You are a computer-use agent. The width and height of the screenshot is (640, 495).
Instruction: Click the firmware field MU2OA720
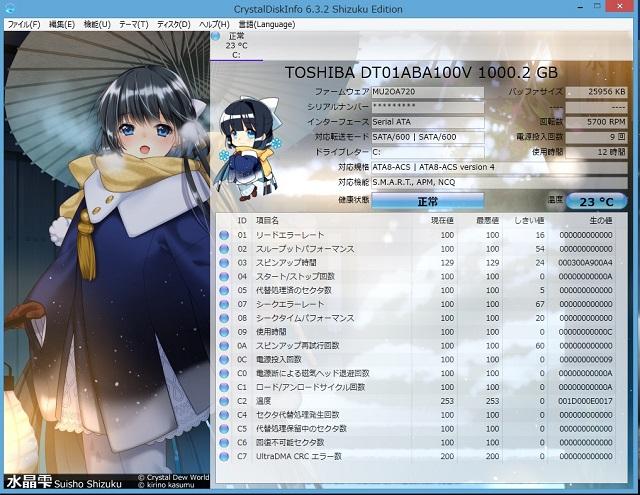428,92
